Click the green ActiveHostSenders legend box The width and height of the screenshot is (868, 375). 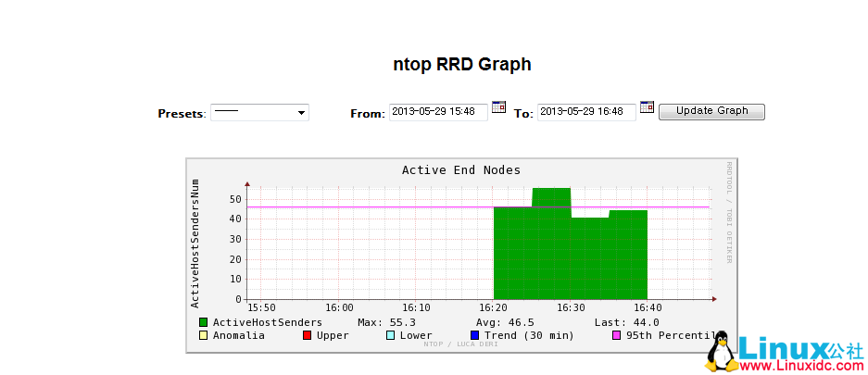pos(204,322)
